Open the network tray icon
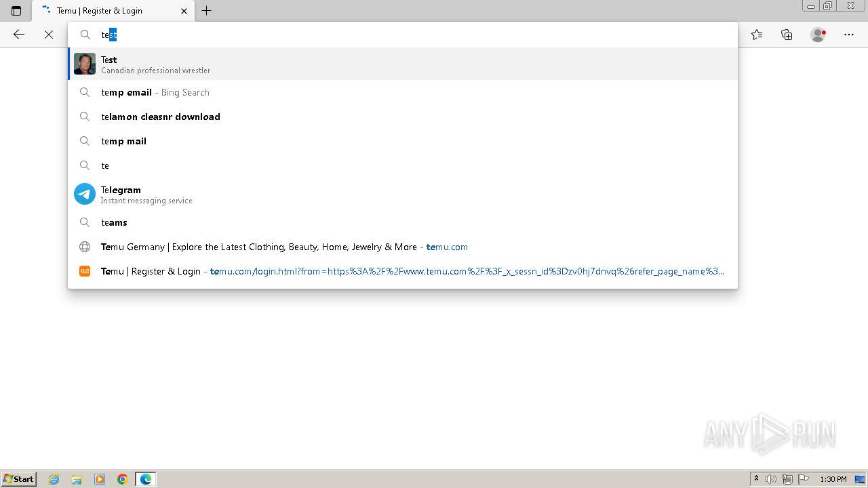Screen dimensions: 868x488 pos(787,479)
